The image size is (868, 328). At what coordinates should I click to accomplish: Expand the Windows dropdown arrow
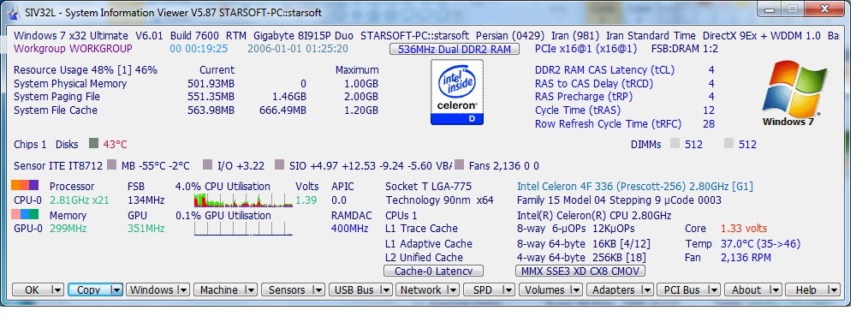[x=183, y=289]
